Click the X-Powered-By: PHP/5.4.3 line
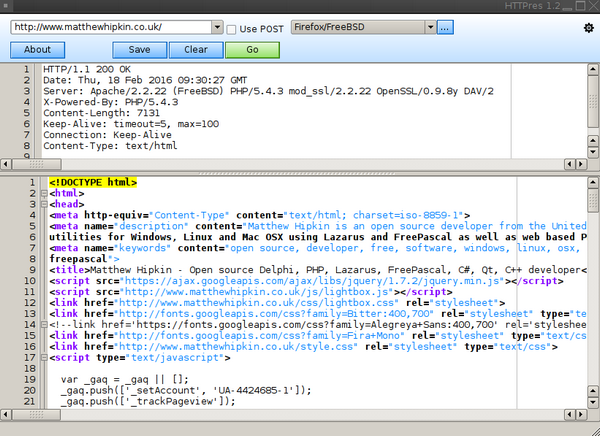The image size is (600, 436). point(111,102)
